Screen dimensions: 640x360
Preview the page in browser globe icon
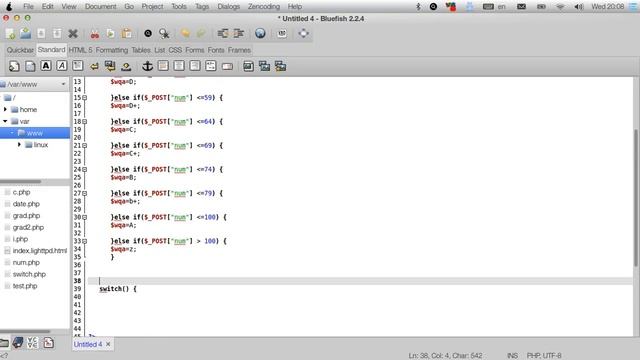[x=260, y=33]
